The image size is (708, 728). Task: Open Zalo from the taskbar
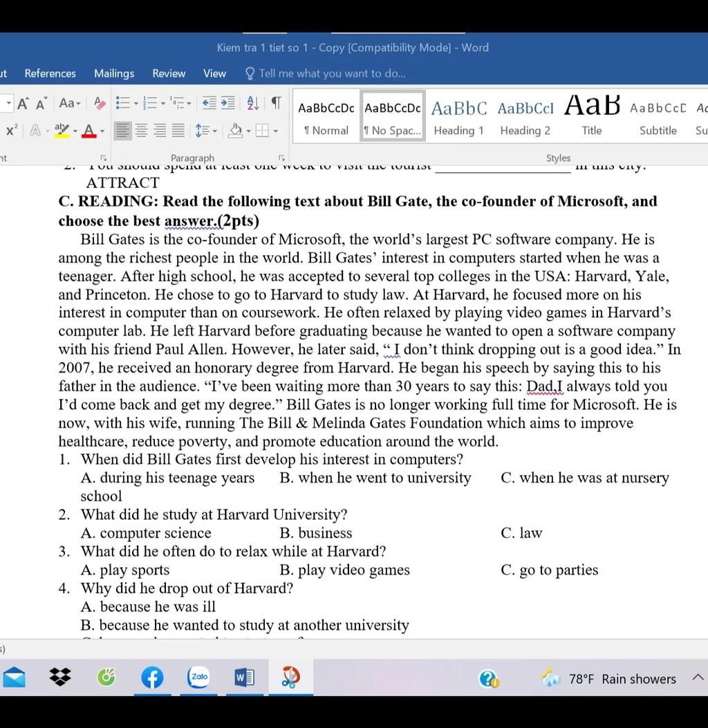pos(198,678)
